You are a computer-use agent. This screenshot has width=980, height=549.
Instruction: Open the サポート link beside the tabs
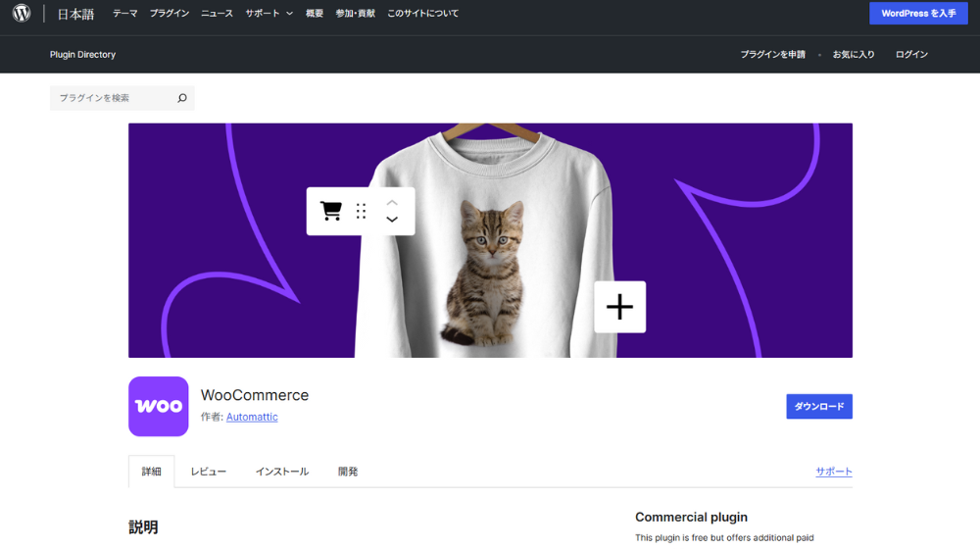(x=834, y=472)
